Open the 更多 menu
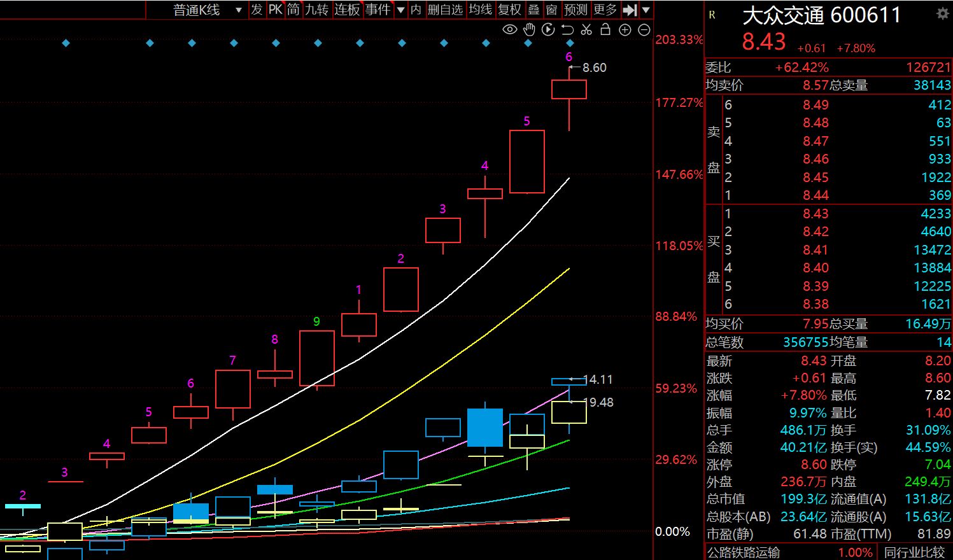Screen dimensions: 953x560 tap(605, 10)
